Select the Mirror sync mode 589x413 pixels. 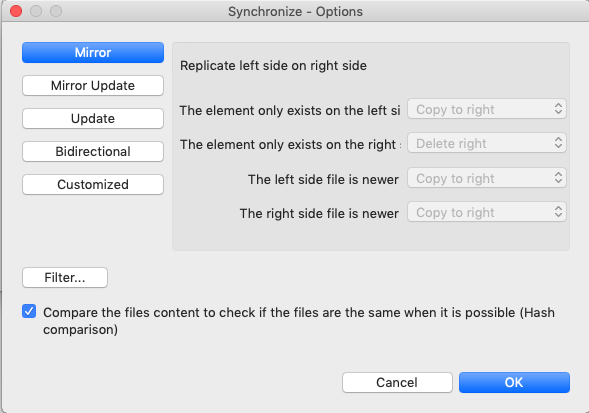93,53
